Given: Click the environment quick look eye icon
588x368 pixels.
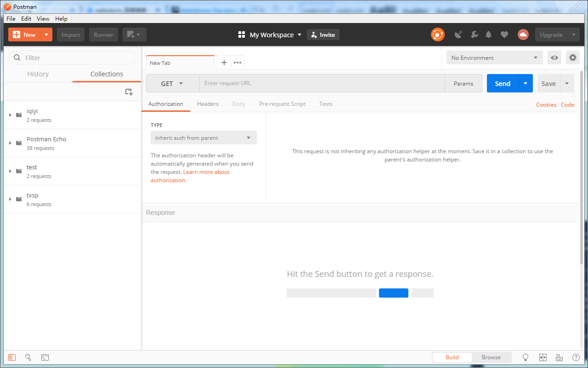Looking at the screenshot, I should (554, 57).
